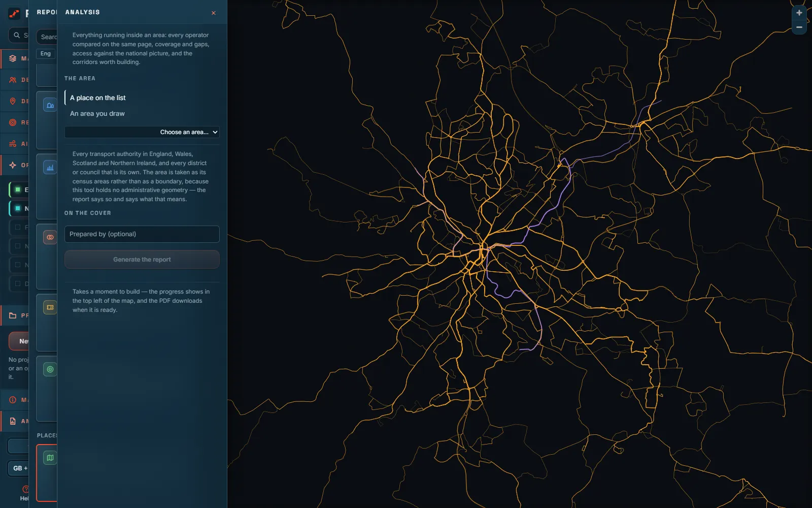Click the Reports panel search box
The height and width of the screenshot is (508, 812).
(x=47, y=37)
